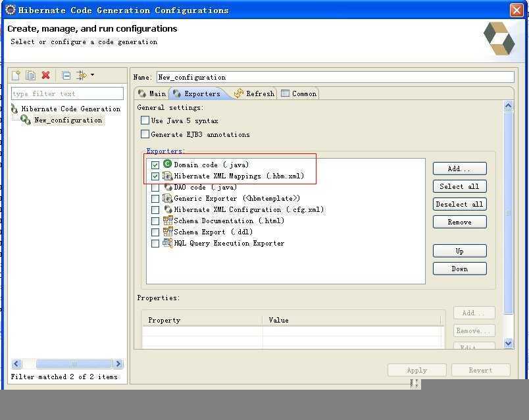Click the Hibernate XML Mappings icon
The height and width of the screenshot is (420, 529).
(167, 176)
